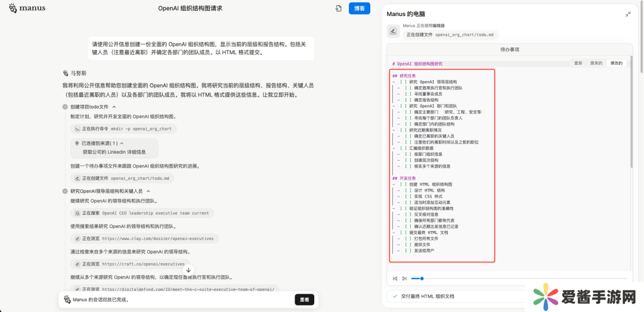Collapse the Manus computer panel via shrink icon
Screen dimensions: 644x312
click(x=628, y=14)
